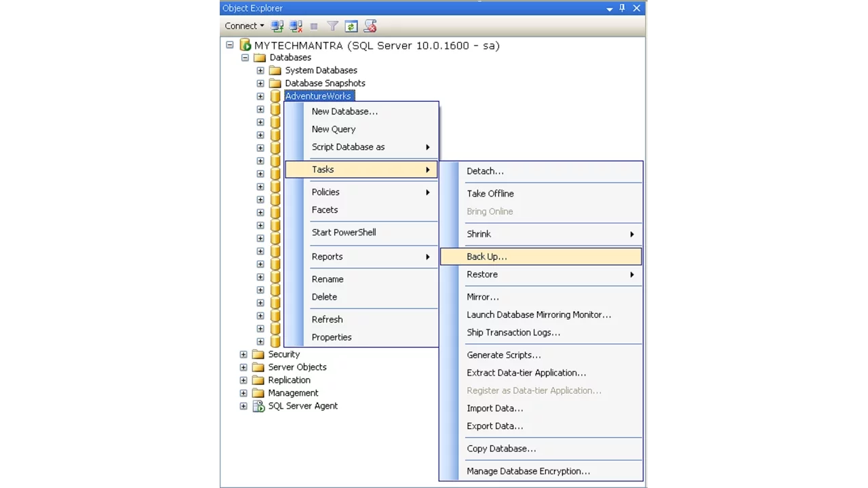This screenshot has height=488, width=868.
Task: Open Script Database as submenu
Action: [361, 146]
